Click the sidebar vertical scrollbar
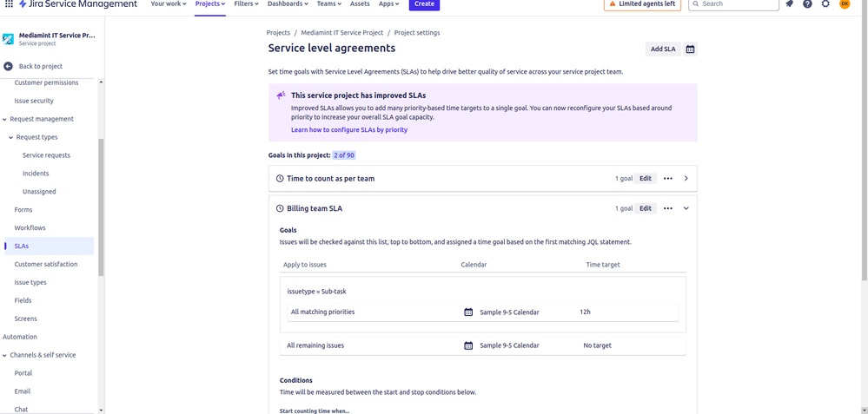 (x=101, y=207)
